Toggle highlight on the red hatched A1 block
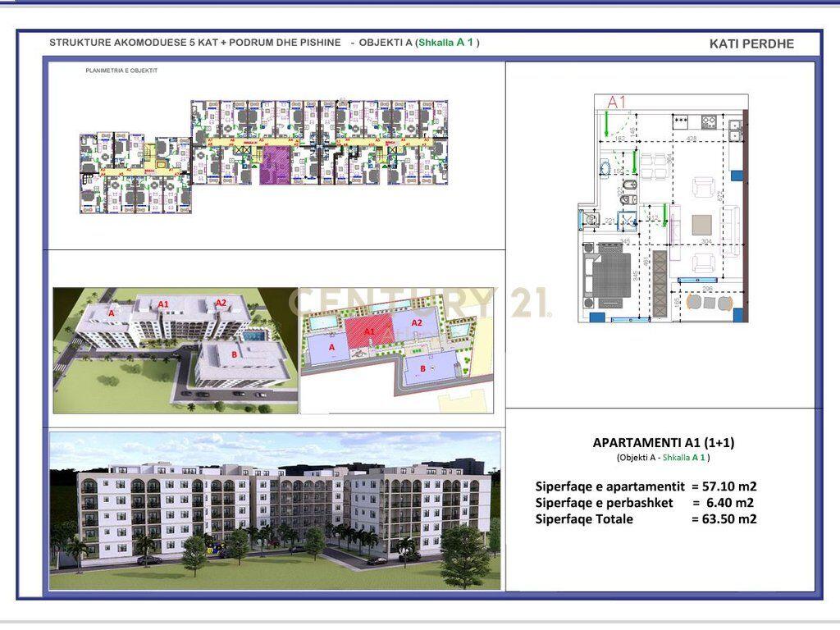This screenshot has width=840, height=630. click(x=371, y=332)
